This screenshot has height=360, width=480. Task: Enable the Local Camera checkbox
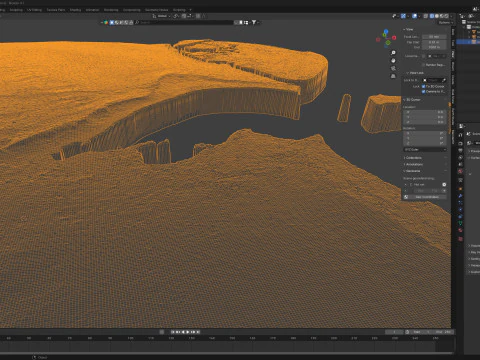423,56
